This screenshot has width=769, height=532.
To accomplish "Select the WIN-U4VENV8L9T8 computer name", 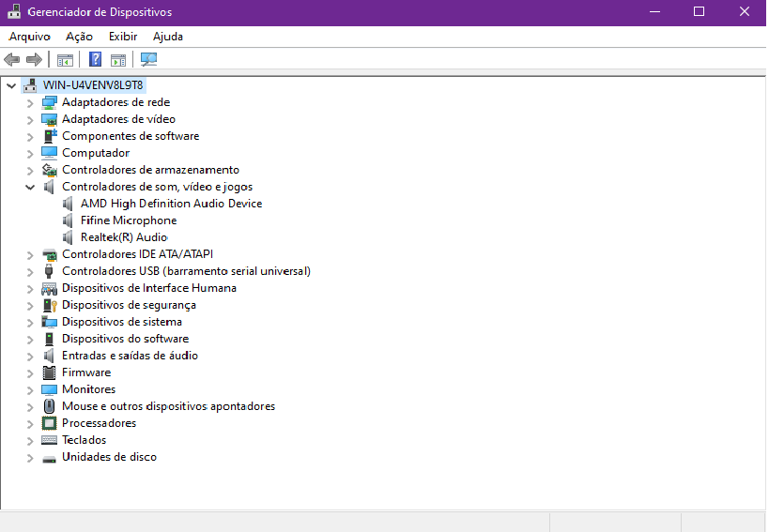I will point(93,85).
